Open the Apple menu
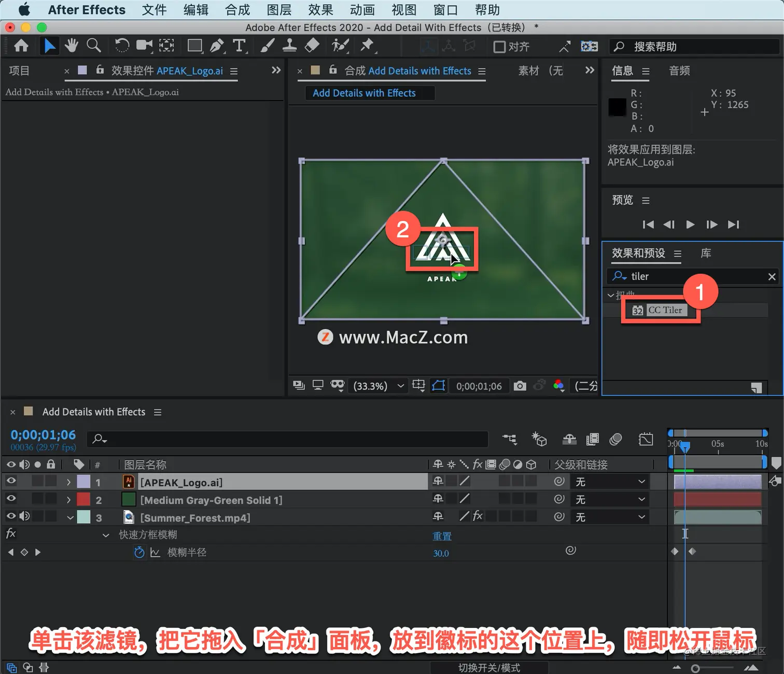Screen dimensions: 784x674 pos(24,10)
